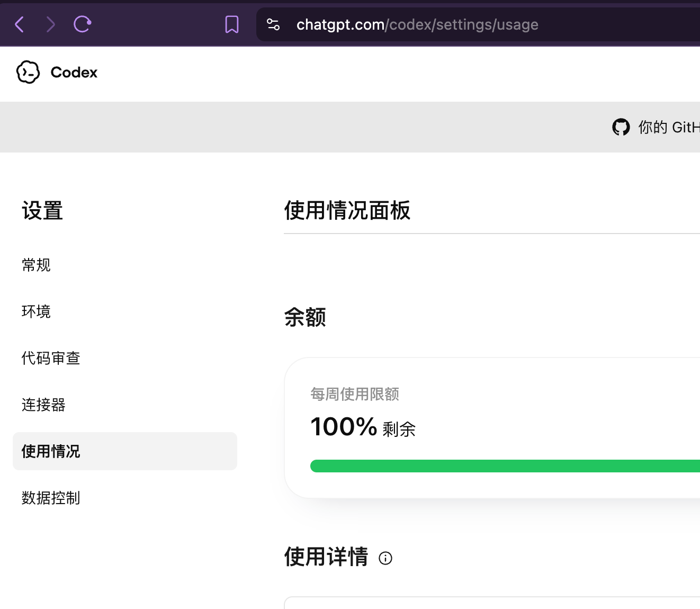The height and width of the screenshot is (609, 700).
Task: Click the Codex title text
Action: (x=74, y=73)
